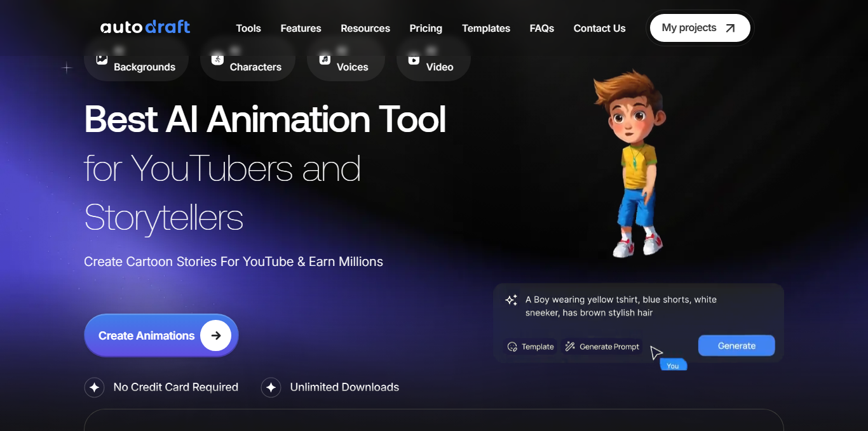Select the Backgrounds pill

[x=136, y=60]
